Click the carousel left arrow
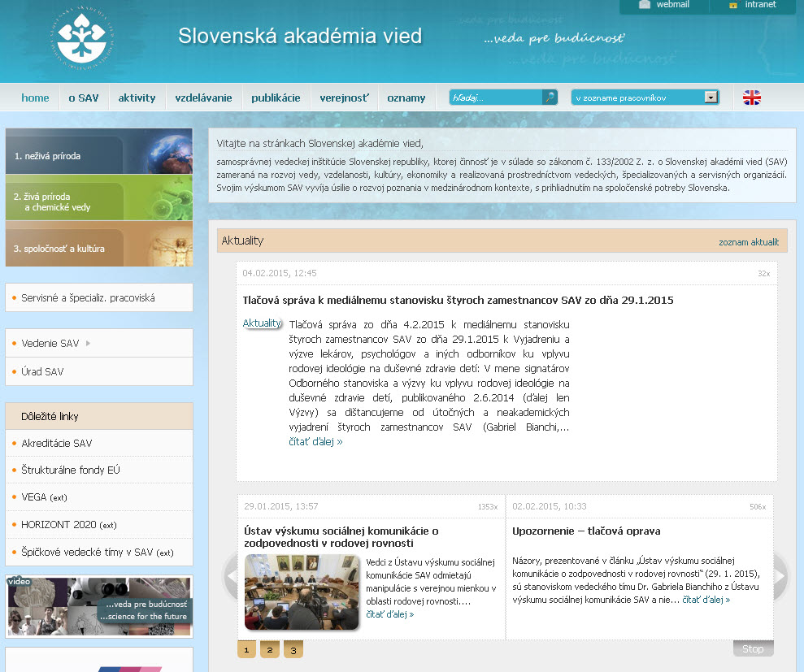 tap(231, 576)
